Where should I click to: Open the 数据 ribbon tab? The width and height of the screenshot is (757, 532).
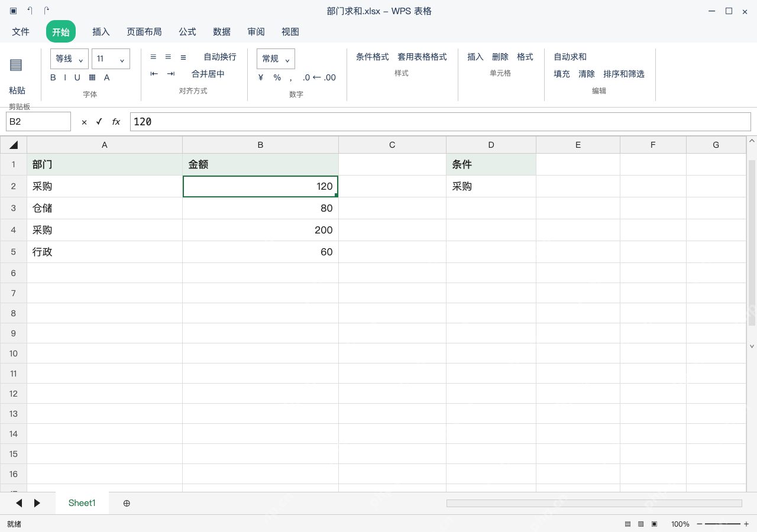point(222,32)
